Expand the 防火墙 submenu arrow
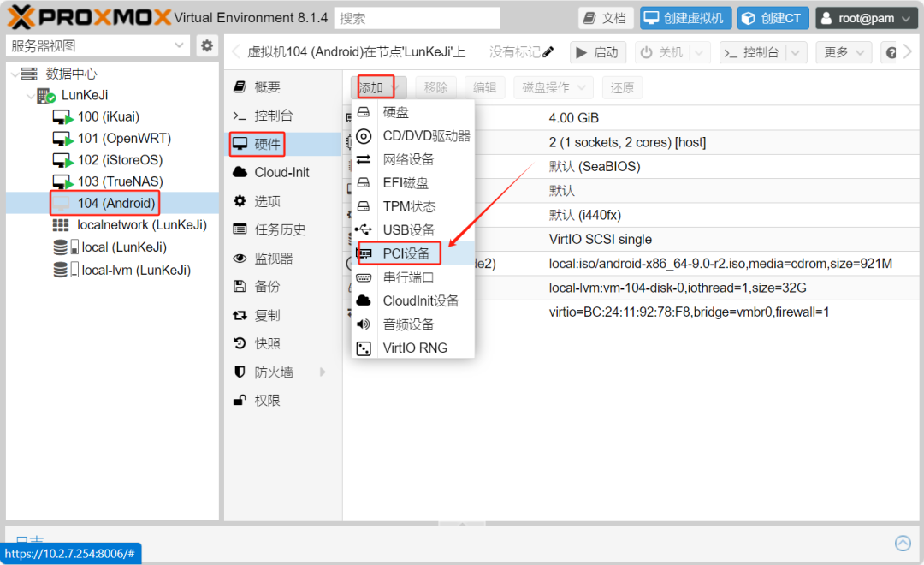 (323, 372)
